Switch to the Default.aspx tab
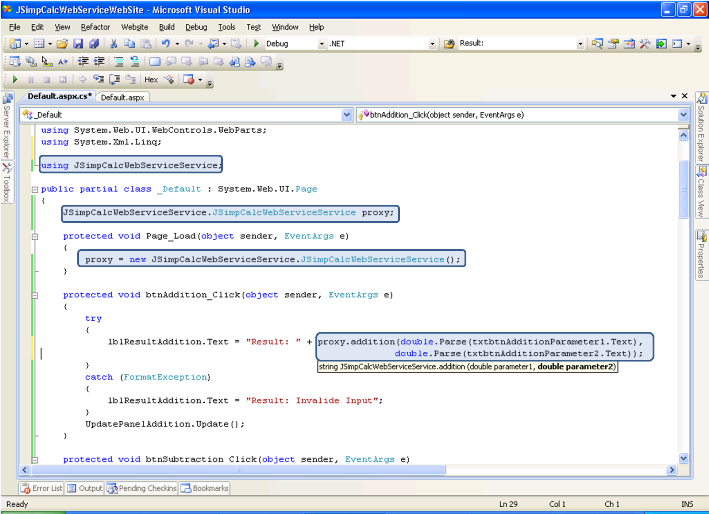The height and width of the screenshot is (514, 709). (123, 98)
